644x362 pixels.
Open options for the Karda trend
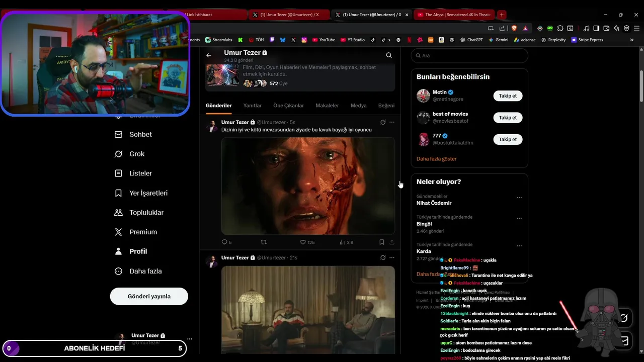(x=519, y=246)
